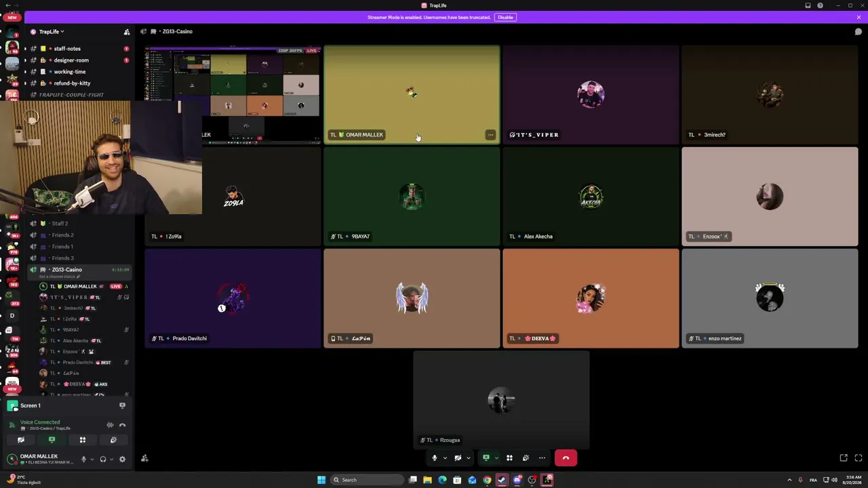Focus the Alex Akecha participant tile
Image resolution: width=868 pixels, height=488 pixels.
(x=591, y=197)
